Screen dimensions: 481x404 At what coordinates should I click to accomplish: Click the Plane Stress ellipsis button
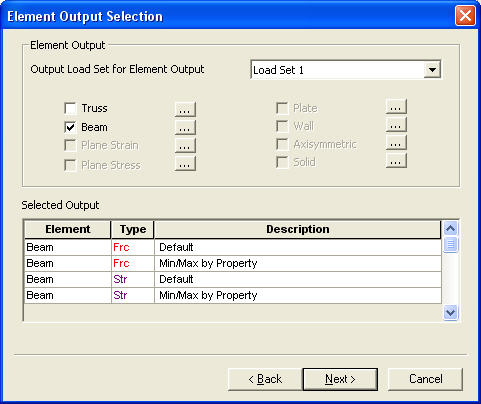pos(185,164)
